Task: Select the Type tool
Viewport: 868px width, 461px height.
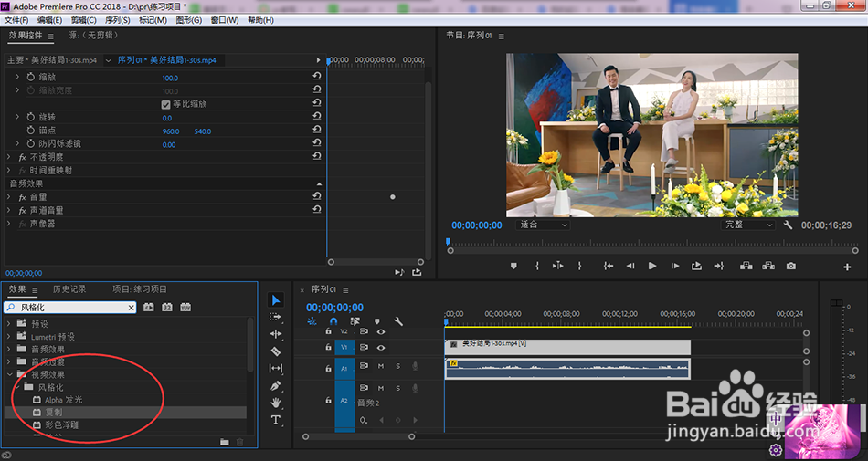Action: (276, 420)
